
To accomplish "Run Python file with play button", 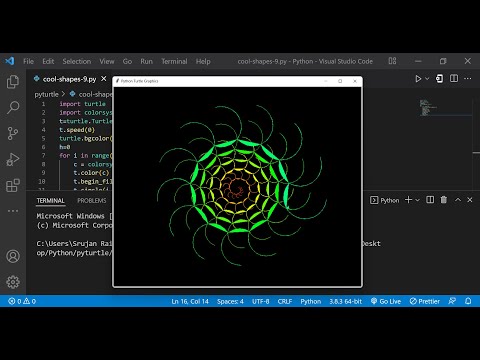I will click(418, 79).
